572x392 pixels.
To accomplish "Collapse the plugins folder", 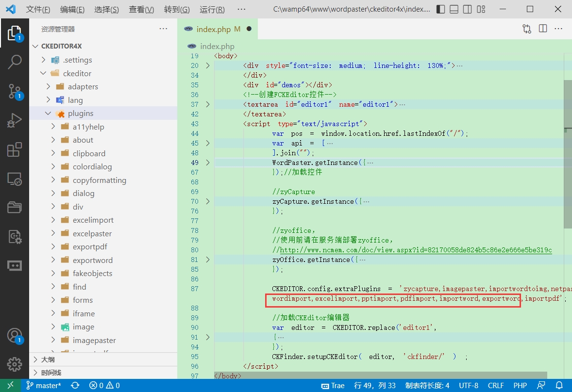I will (48, 114).
